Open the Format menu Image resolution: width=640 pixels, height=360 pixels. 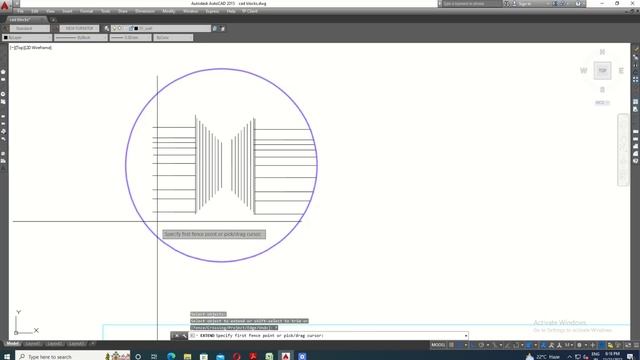(x=86, y=11)
